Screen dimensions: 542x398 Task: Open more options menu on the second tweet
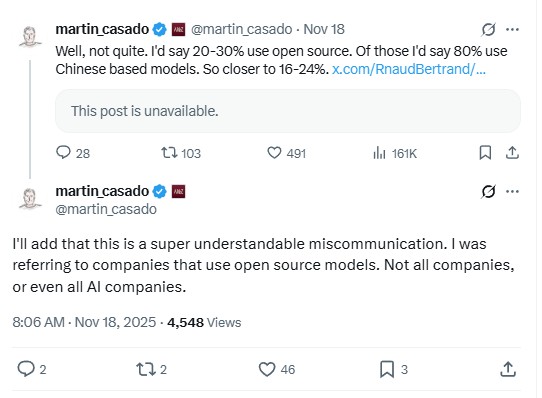[512, 191]
